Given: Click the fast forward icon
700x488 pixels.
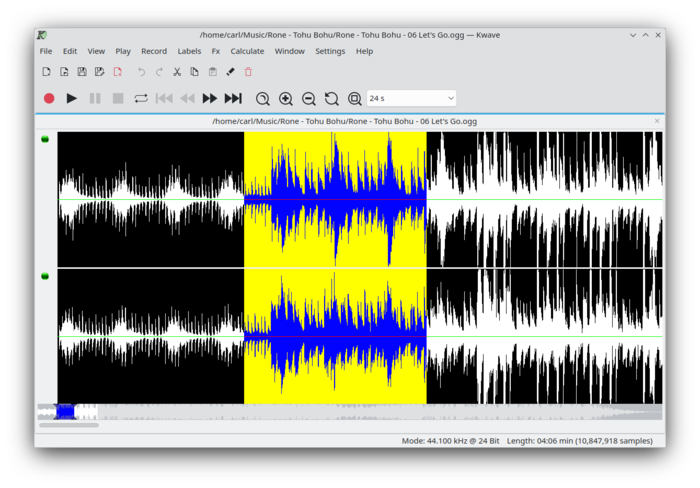Looking at the screenshot, I should point(210,98).
